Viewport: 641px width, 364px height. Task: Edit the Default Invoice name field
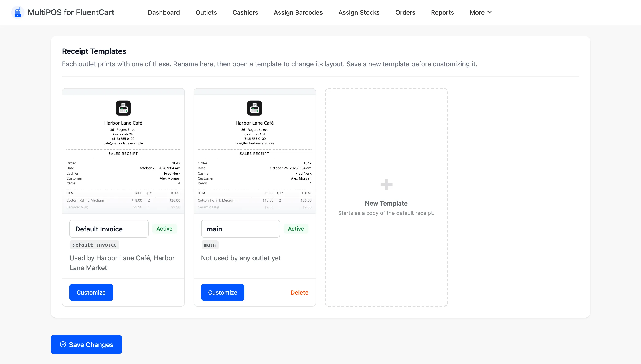point(109,229)
